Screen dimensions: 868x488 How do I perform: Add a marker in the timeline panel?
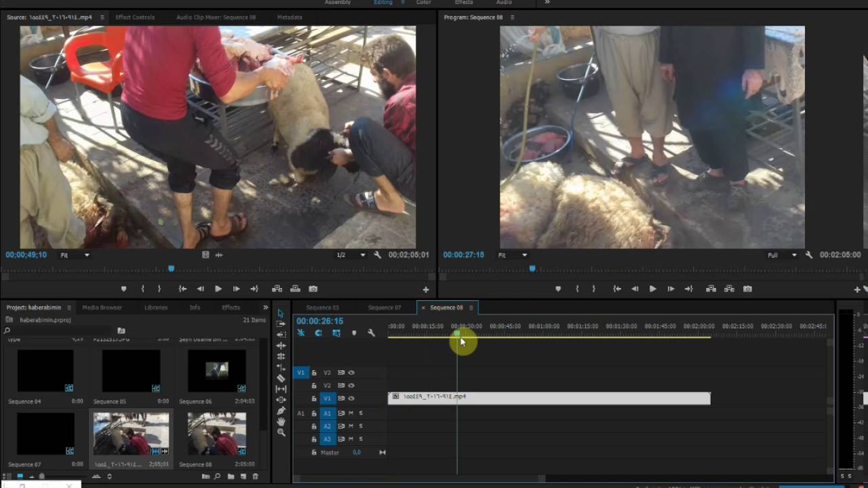(x=353, y=333)
